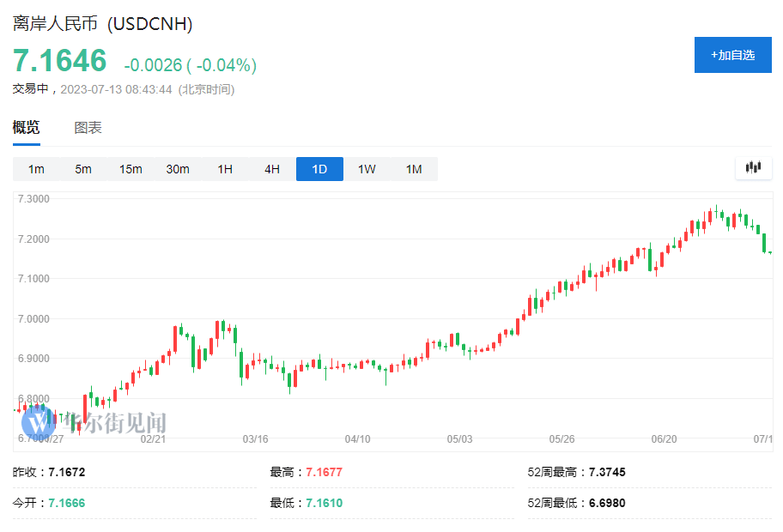Click the candlestick chart type icon
The image size is (783, 532).
tap(753, 168)
